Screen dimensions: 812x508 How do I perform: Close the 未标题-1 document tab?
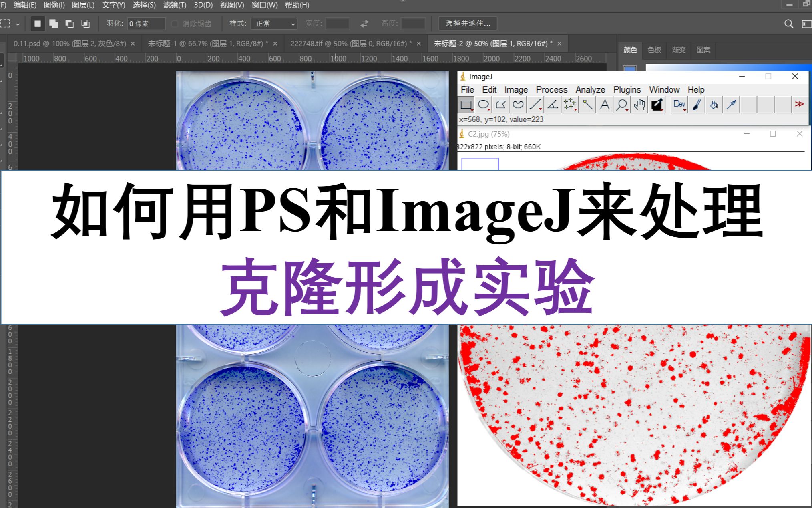pos(275,44)
